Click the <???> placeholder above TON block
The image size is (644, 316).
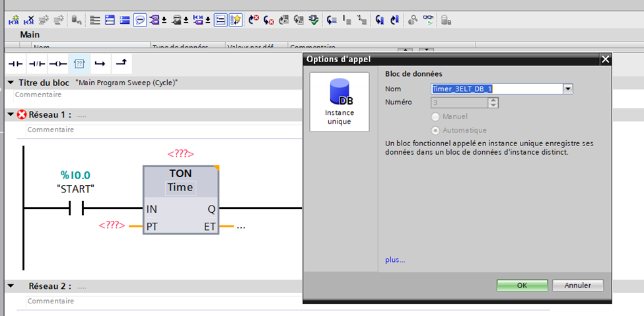tap(180, 154)
